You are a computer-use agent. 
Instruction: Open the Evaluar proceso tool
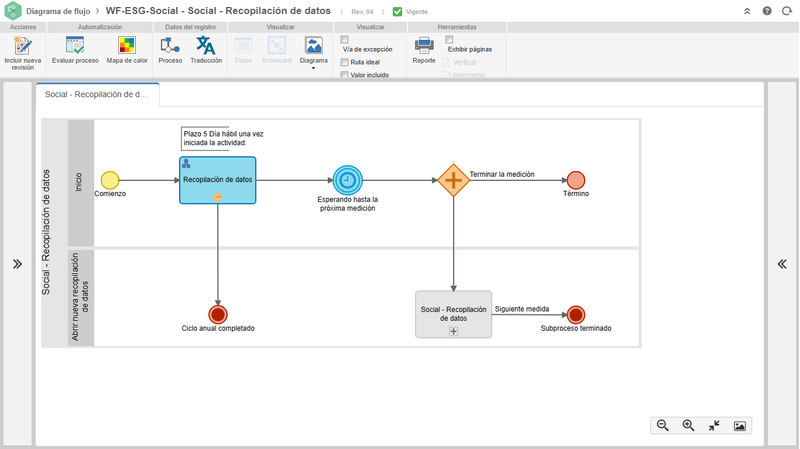pyautogui.click(x=75, y=45)
